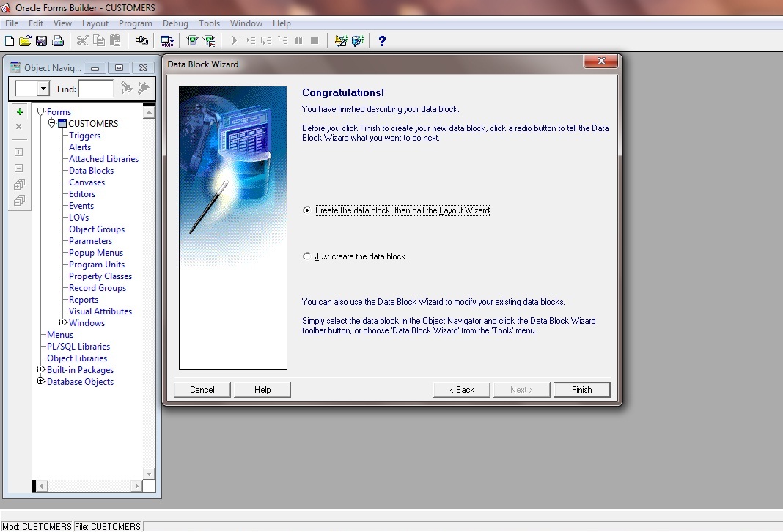Open Forms Builder help with question mark icon
Viewport: 783px width, 532px height.
(x=381, y=42)
